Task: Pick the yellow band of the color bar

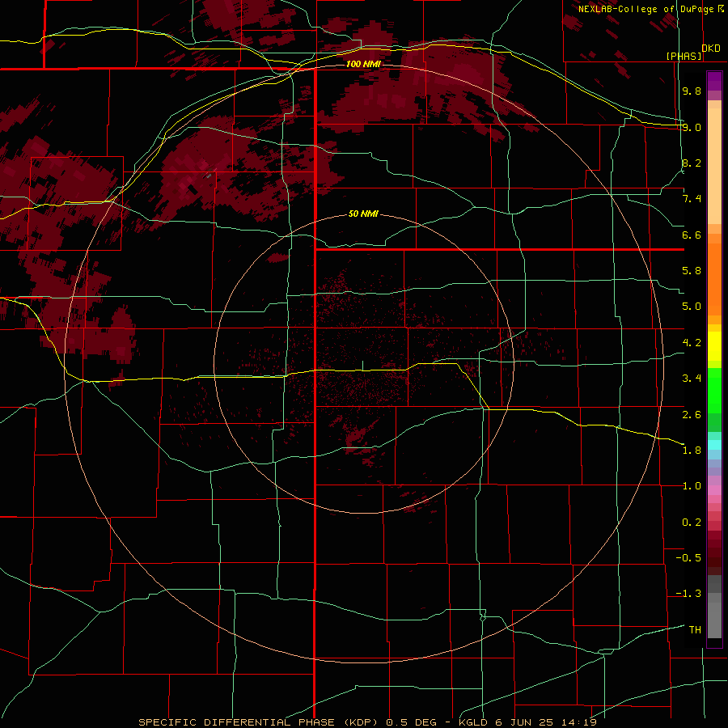Action: point(714,346)
